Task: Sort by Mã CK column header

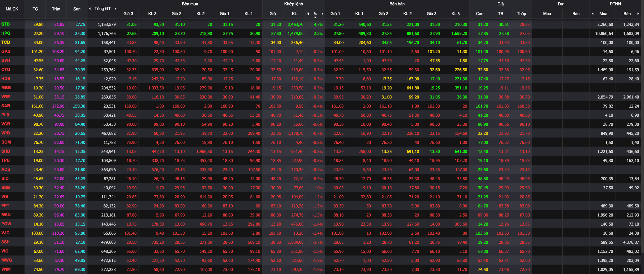Action: pyautogui.click(x=12, y=9)
